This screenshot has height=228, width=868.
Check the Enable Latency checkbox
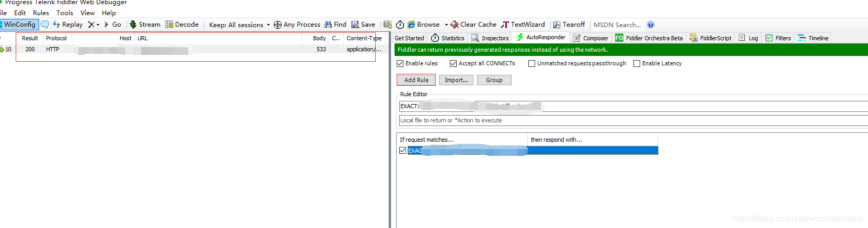point(636,63)
